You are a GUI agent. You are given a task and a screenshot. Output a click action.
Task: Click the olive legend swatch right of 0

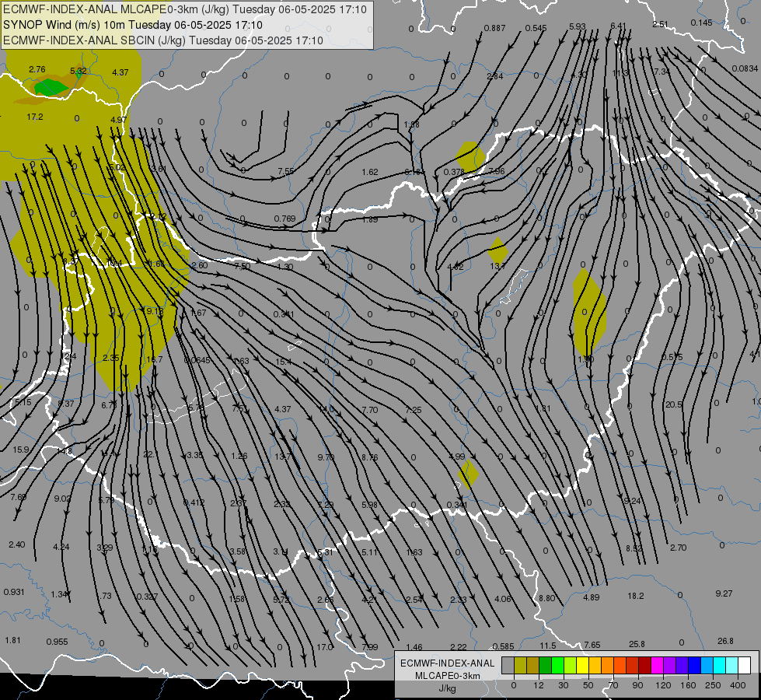pos(520,666)
